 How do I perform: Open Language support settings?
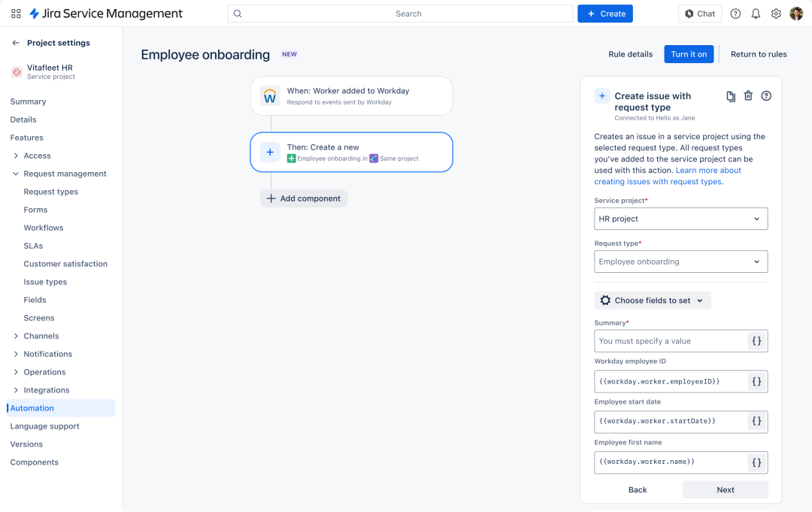click(44, 426)
